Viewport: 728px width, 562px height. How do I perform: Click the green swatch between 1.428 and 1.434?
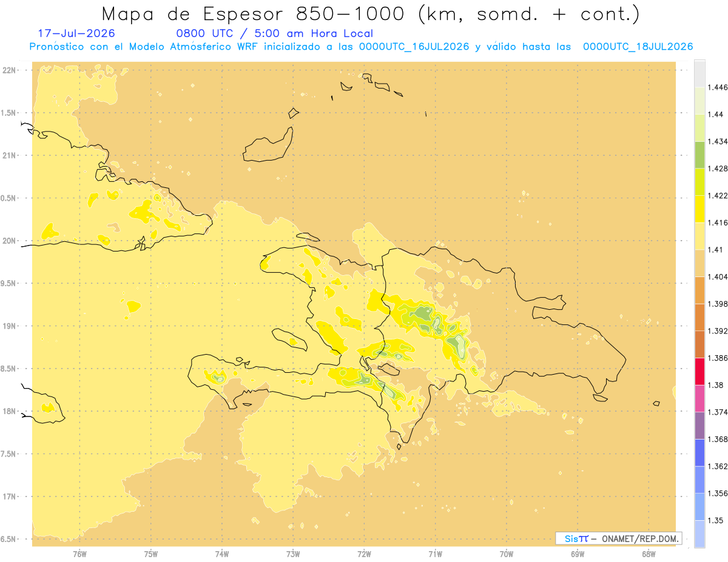pyautogui.click(x=699, y=155)
